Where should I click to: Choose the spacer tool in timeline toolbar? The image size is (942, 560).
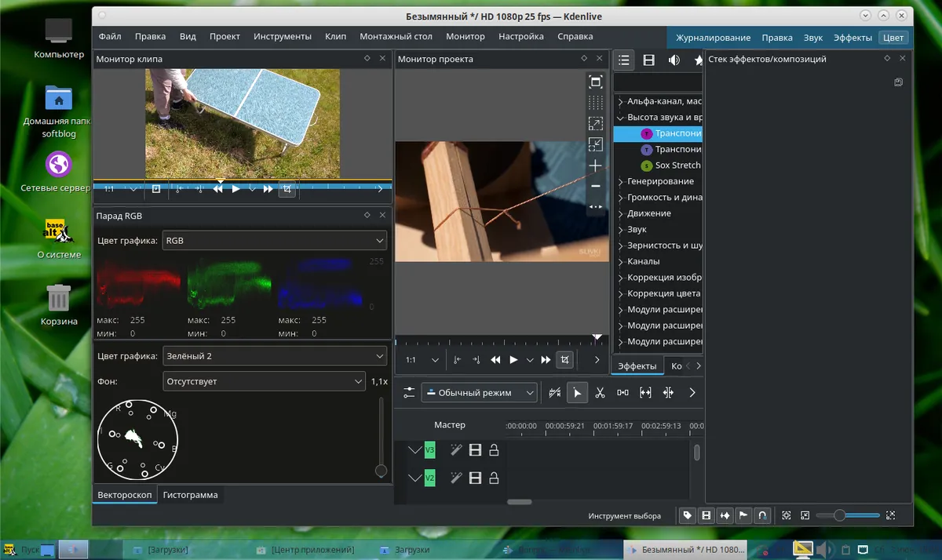pyautogui.click(x=623, y=392)
